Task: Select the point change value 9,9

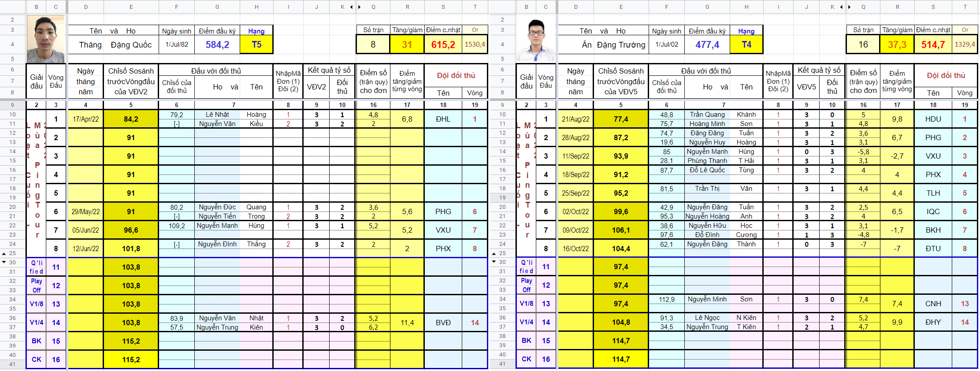Action: 897,323
